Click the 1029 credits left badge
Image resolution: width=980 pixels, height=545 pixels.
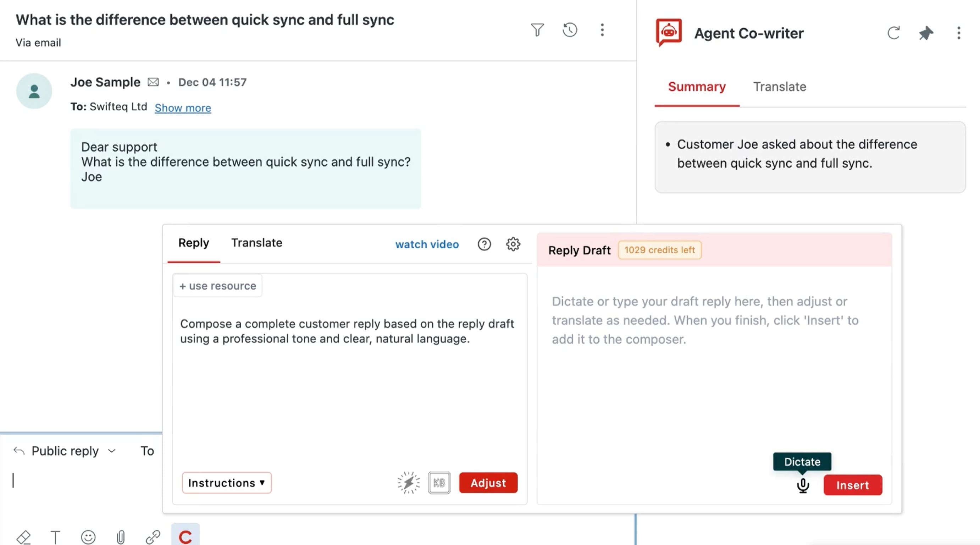pos(659,250)
